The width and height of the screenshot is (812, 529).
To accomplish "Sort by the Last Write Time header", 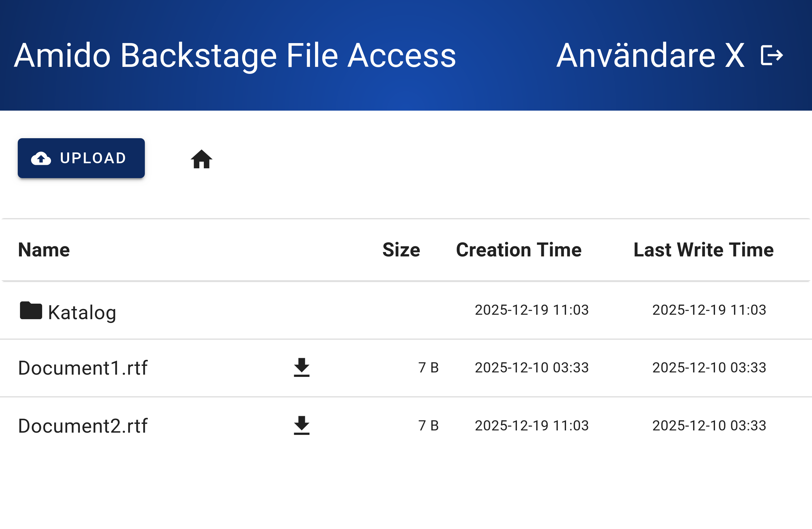I will coord(704,250).
